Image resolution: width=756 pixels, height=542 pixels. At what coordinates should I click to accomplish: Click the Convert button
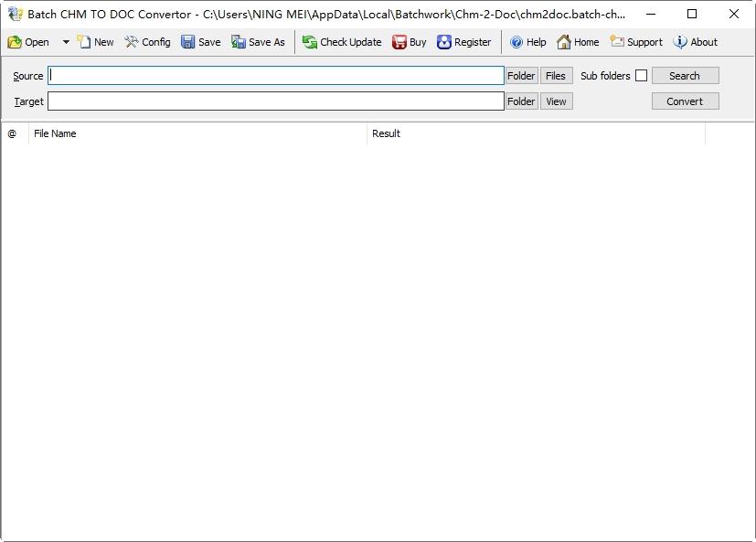(685, 101)
